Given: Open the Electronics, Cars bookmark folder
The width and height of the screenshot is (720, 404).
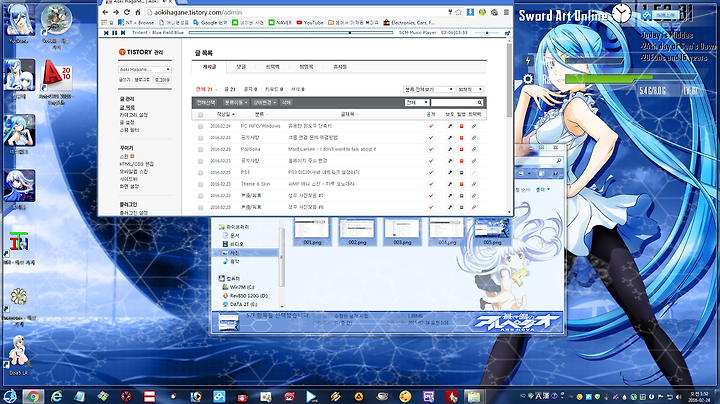Looking at the screenshot, I should tap(409, 22).
